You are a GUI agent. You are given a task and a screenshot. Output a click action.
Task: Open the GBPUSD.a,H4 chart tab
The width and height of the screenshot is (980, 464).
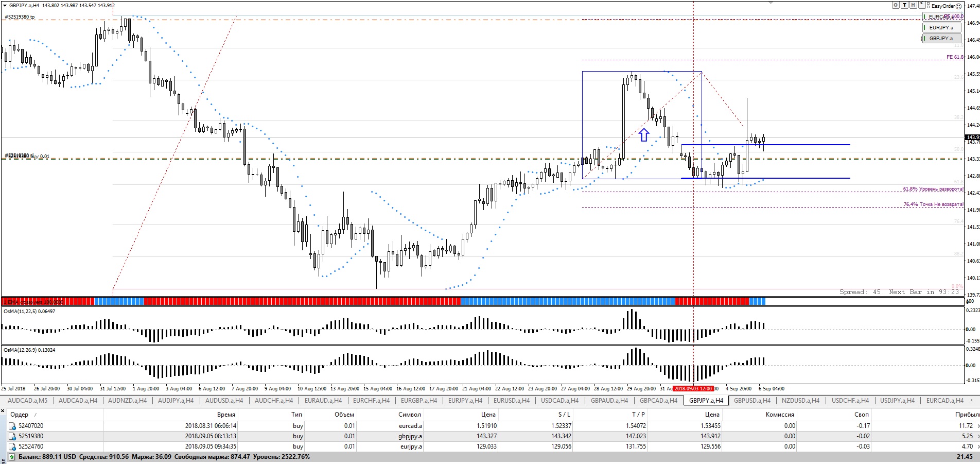coord(752,401)
